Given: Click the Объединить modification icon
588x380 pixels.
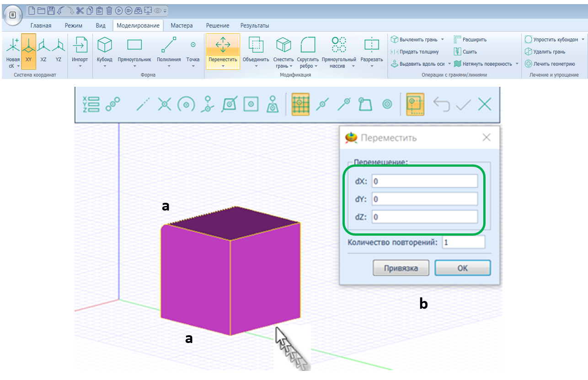Looking at the screenshot, I should (x=256, y=45).
